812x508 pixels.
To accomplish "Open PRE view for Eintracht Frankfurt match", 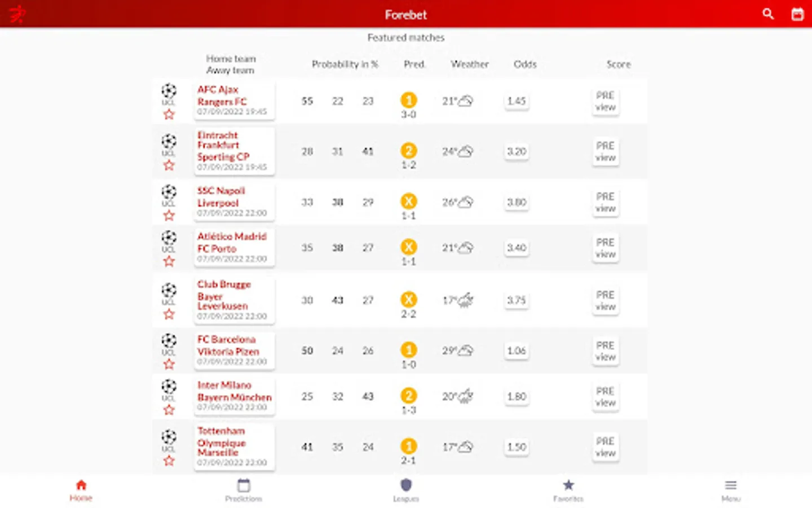I will click(606, 151).
